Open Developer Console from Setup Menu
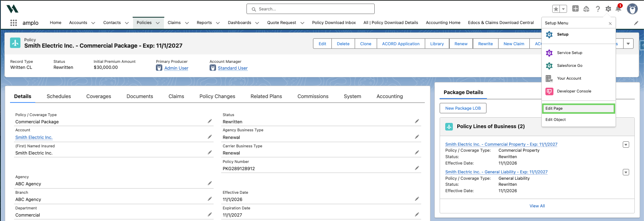The image size is (644, 221). (578, 91)
